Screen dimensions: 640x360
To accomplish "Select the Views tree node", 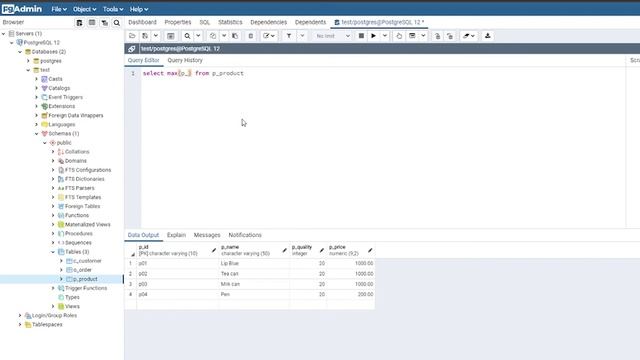I will click(72, 307).
